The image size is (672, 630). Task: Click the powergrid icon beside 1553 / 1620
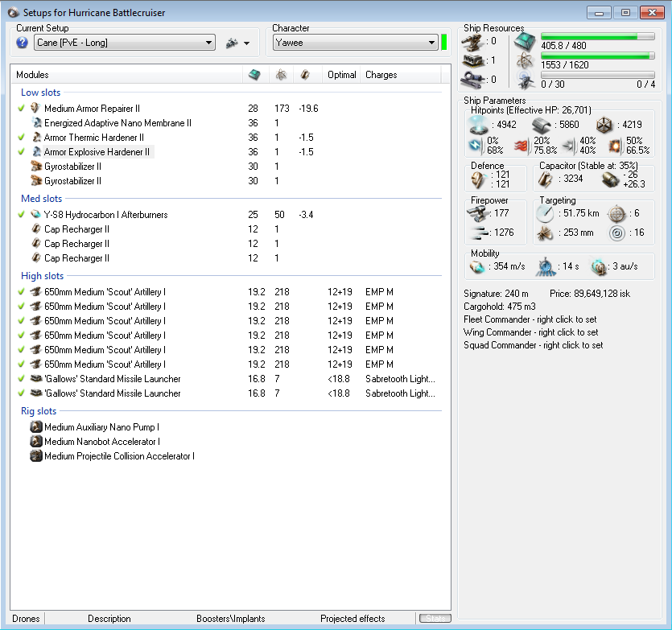click(525, 61)
